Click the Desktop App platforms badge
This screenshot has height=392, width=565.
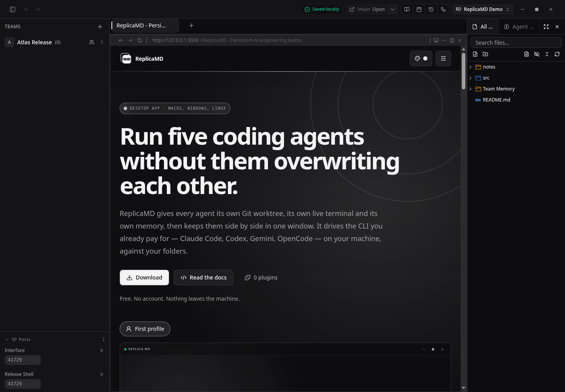coord(175,108)
